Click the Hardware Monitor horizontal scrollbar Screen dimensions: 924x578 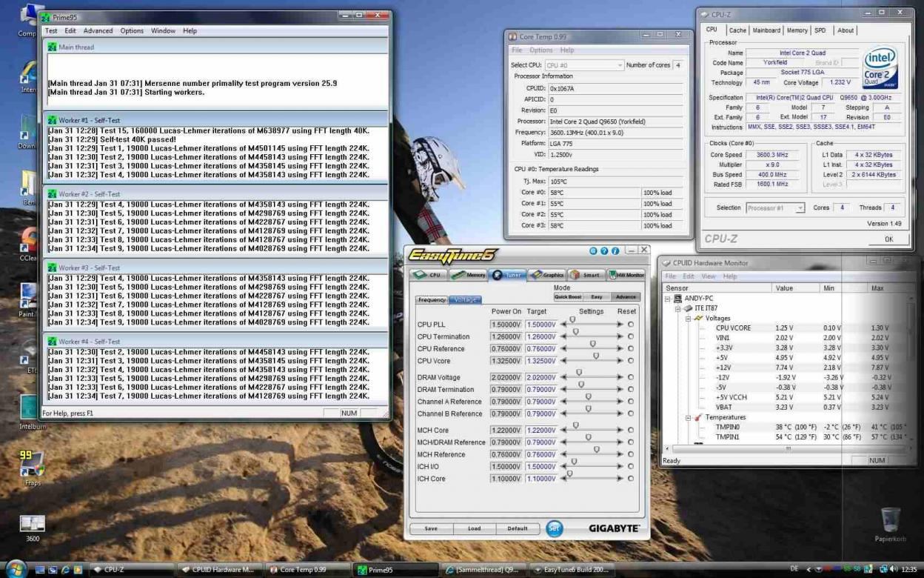coord(788,449)
